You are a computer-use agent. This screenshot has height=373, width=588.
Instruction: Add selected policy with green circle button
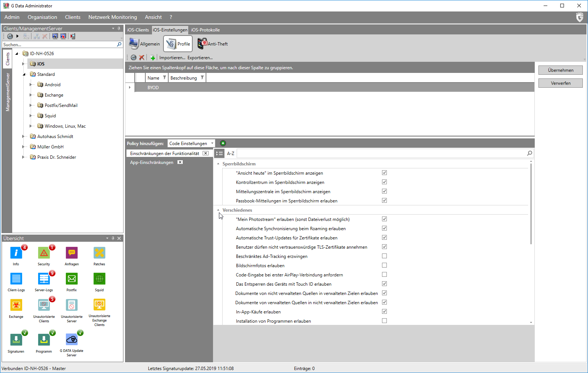(223, 143)
